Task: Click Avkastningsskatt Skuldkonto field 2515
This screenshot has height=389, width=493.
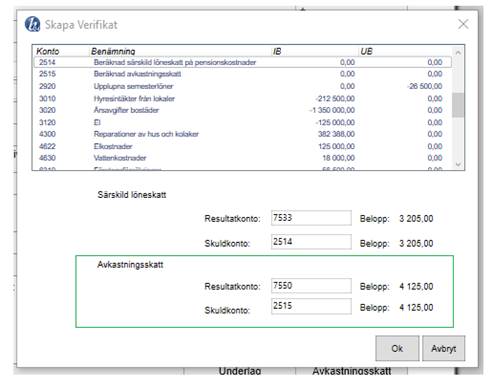Action: pyautogui.click(x=311, y=306)
